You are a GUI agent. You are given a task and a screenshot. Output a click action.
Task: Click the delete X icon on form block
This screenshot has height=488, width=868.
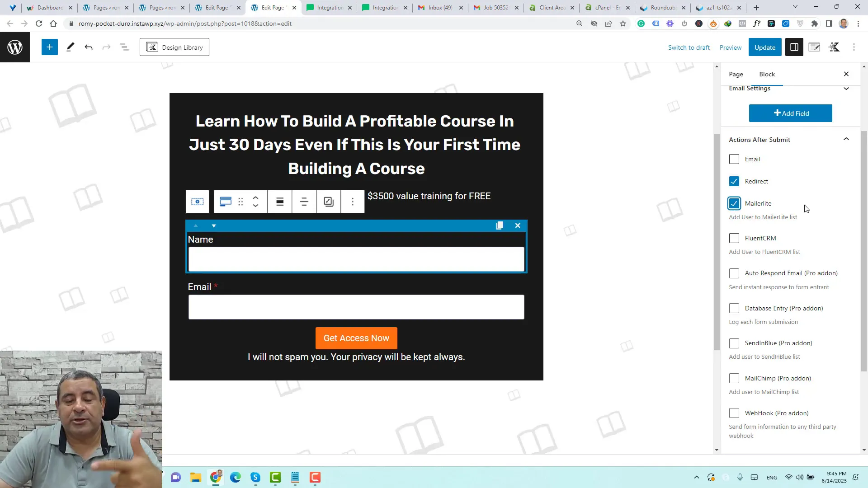518,225
